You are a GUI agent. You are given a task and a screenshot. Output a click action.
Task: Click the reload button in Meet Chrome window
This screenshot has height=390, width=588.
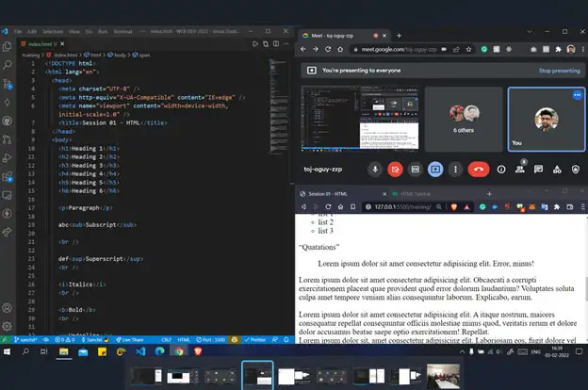click(x=328, y=49)
